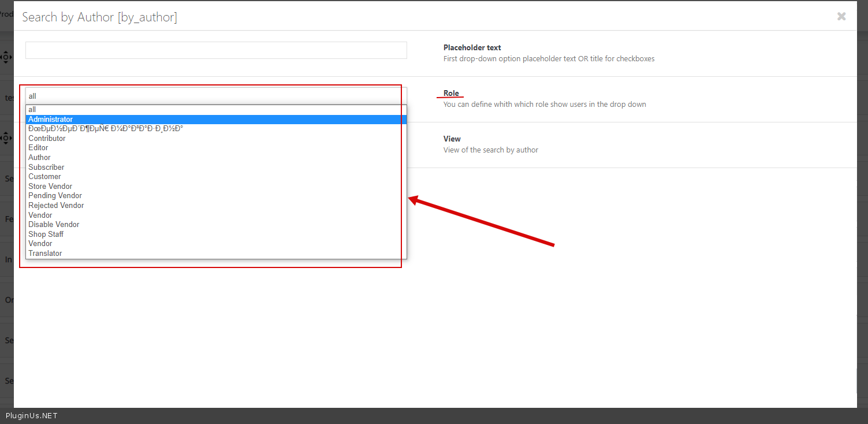Click the Role select box showing 'all'
The image size is (868, 424).
point(216,96)
